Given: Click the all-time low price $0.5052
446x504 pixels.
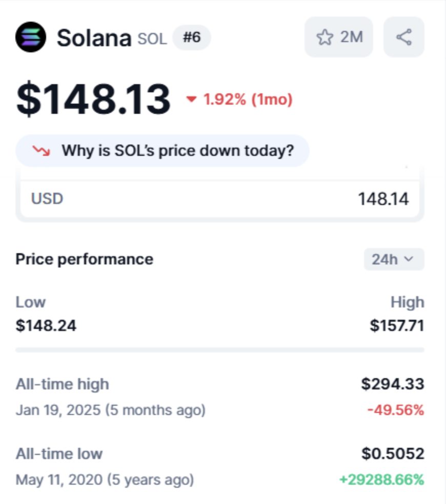Looking at the screenshot, I should 392,453.
